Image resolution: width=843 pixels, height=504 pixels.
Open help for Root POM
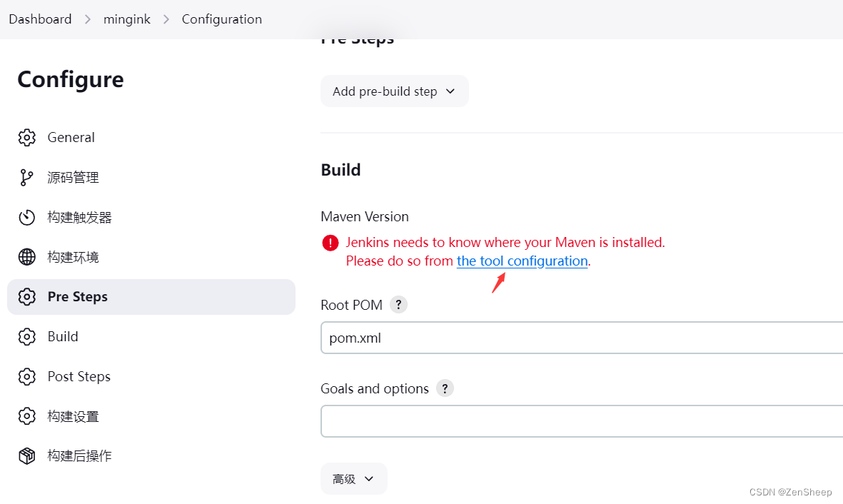click(x=399, y=305)
